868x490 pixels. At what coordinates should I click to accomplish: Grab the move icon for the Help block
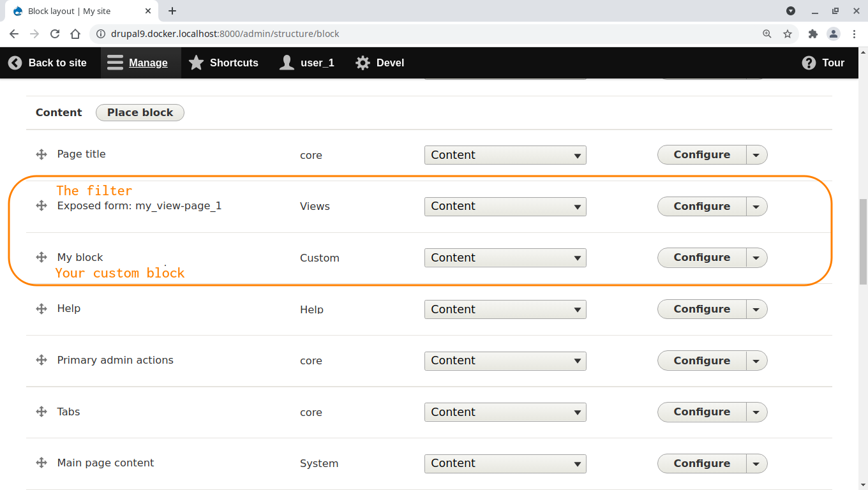[41, 309]
